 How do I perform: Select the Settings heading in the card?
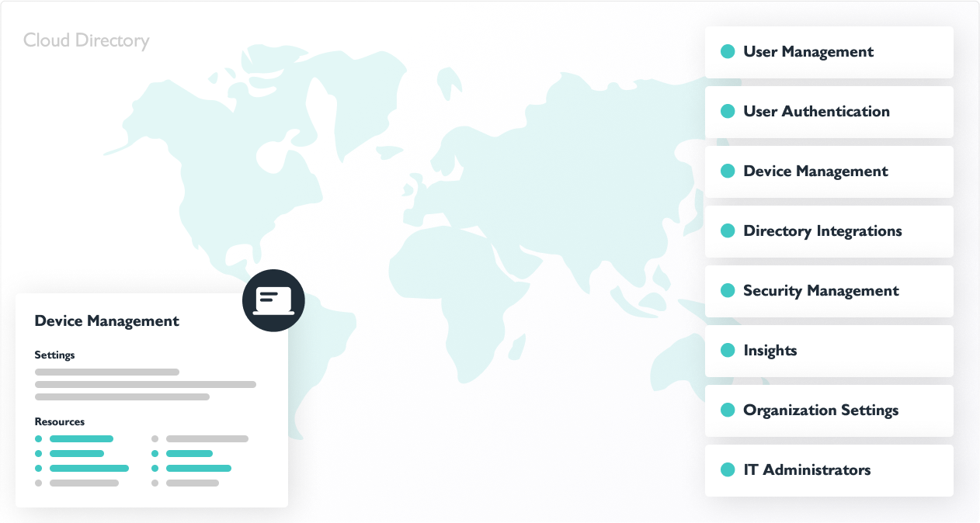point(54,355)
